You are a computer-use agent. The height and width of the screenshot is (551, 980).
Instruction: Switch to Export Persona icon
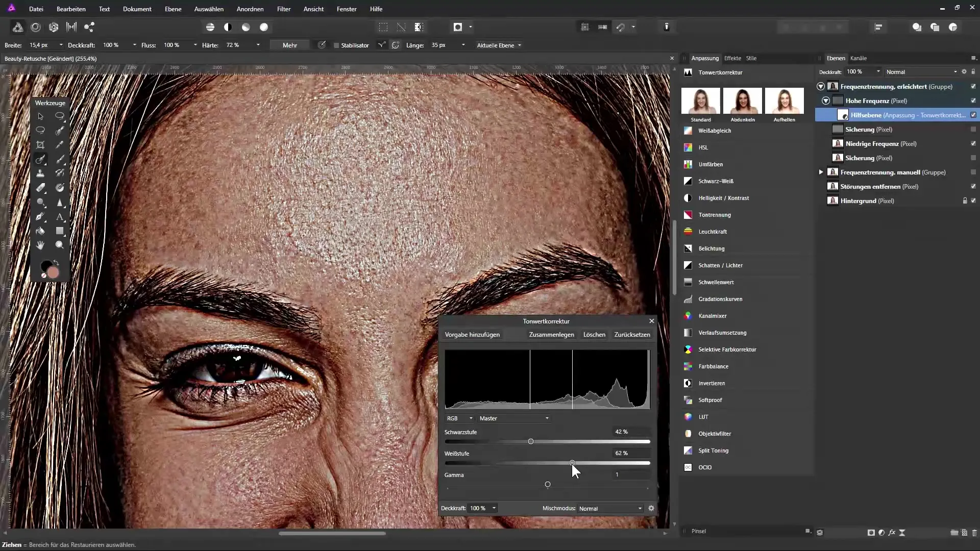(89, 27)
